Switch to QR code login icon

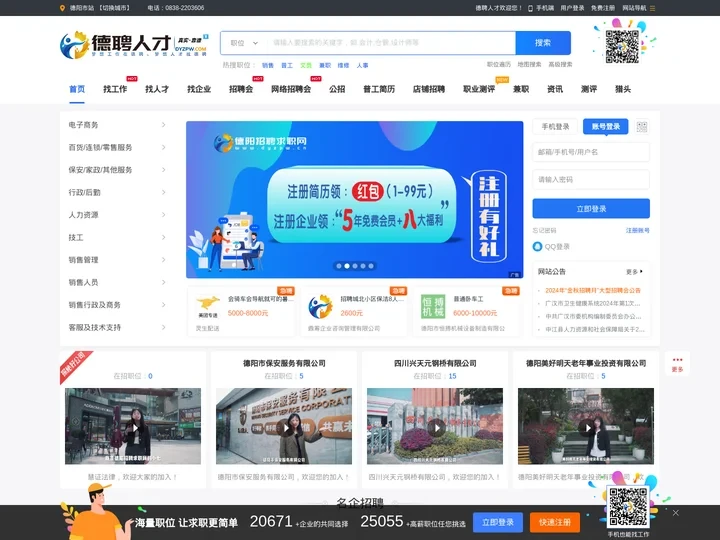(642, 127)
